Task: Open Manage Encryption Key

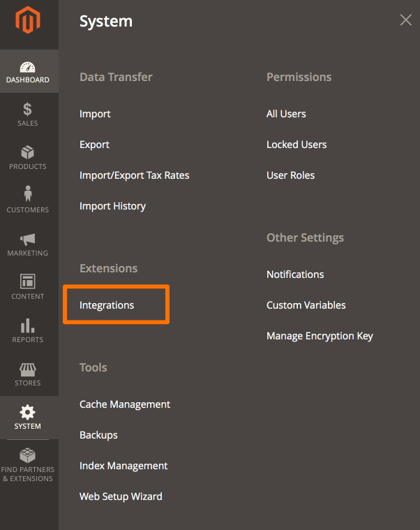Action: pos(320,336)
